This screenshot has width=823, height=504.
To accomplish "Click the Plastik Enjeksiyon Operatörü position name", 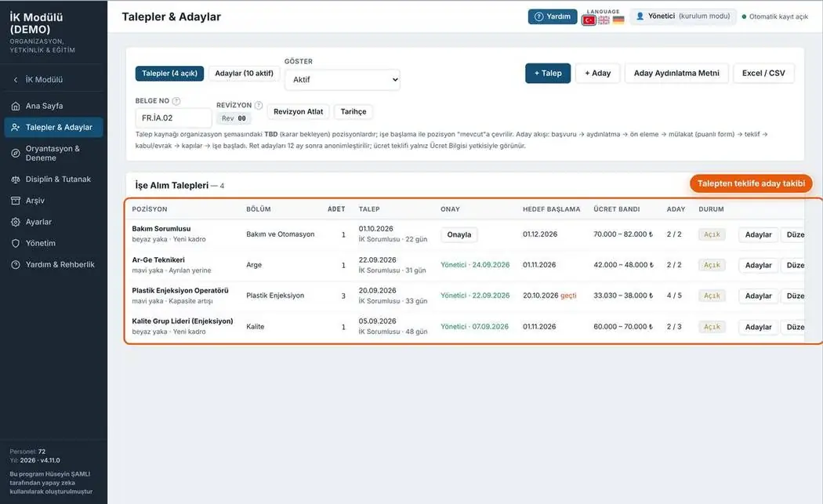I will point(180,291).
